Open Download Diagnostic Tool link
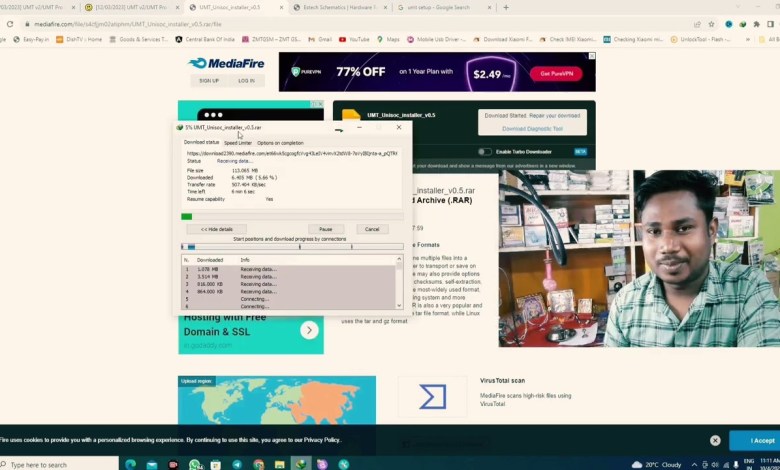 [x=532, y=129]
